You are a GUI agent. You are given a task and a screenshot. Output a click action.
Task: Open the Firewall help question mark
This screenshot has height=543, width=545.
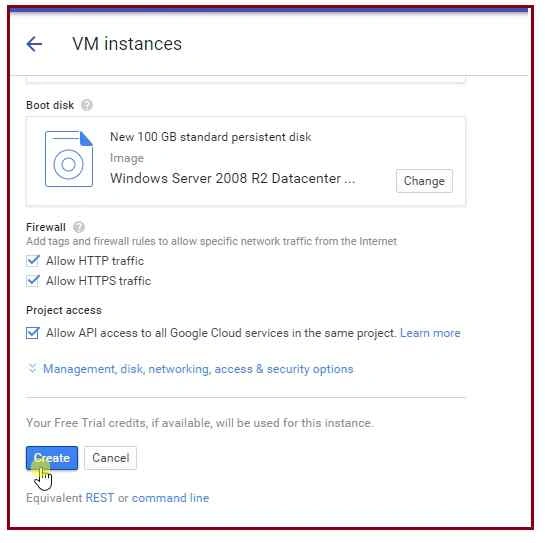pyautogui.click(x=79, y=227)
